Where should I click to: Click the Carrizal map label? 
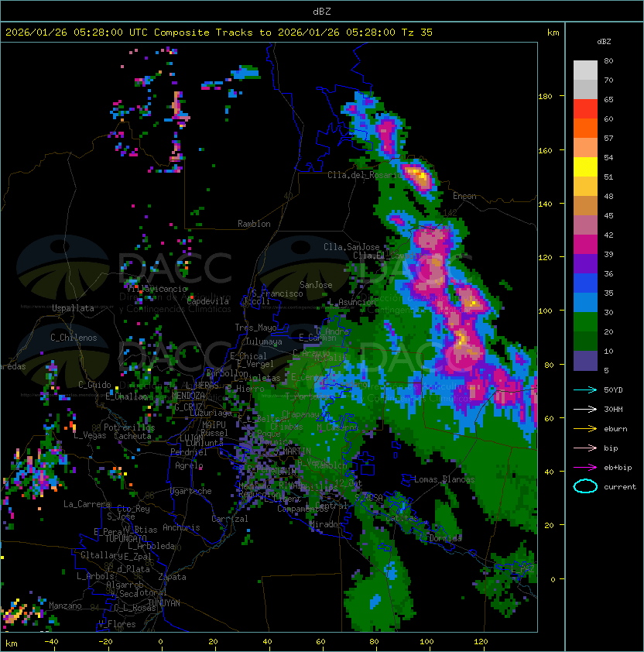point(230,519)
